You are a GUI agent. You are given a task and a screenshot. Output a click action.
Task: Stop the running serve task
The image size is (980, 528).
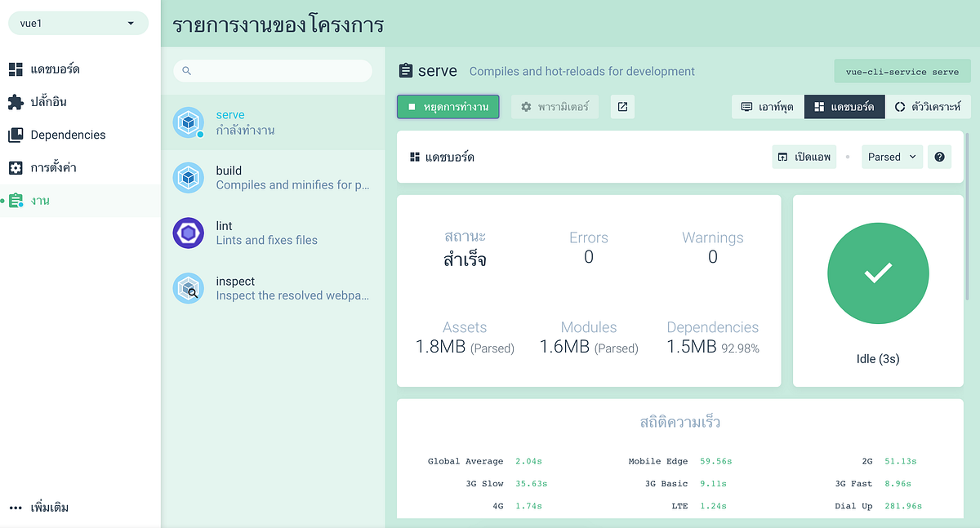click(x=448, y=106)
